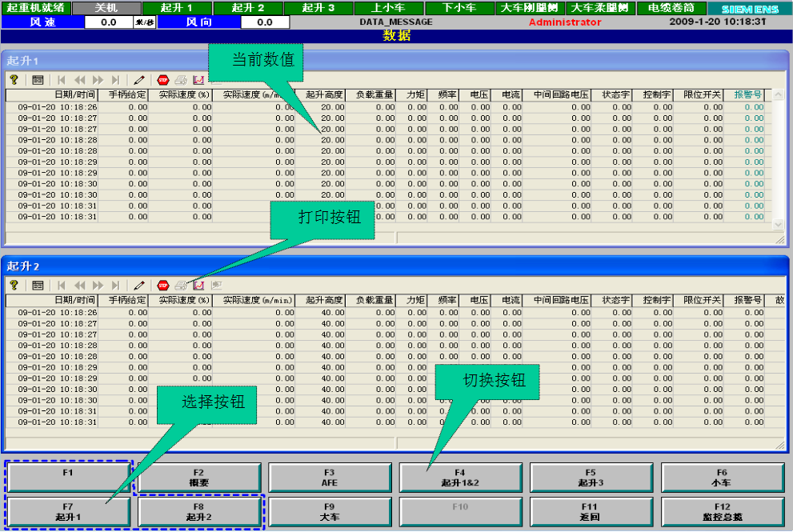
Task: Click the red STOP icon in 起升2 panel
Action: 163,285
